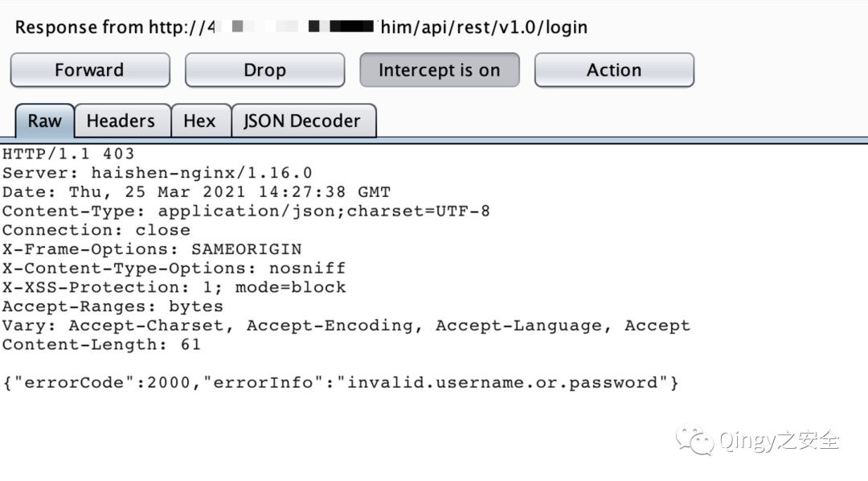Click the Content-Type application/json line
Screen dimensions: 868x481
(246, 212)
